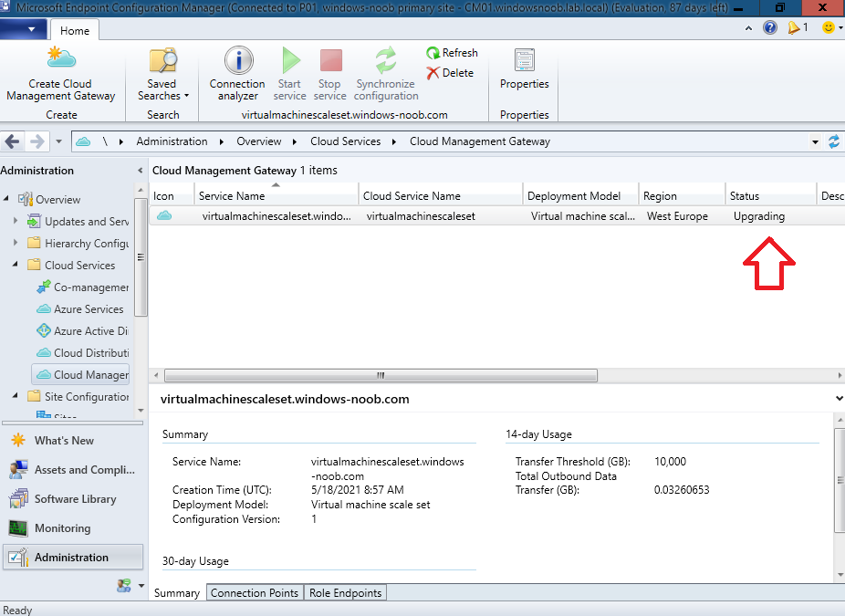Collapse the Site Configuration node
The width and height of the screenshot is (845, 616).
pos(16,395)
